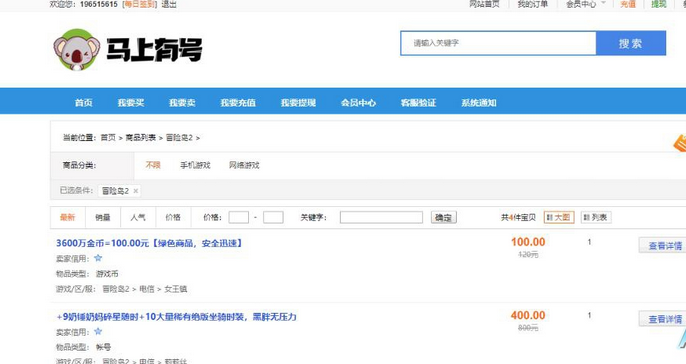Focus the main search keyword field
This screenshot has height=364, width=686.
tap(498, 43)
